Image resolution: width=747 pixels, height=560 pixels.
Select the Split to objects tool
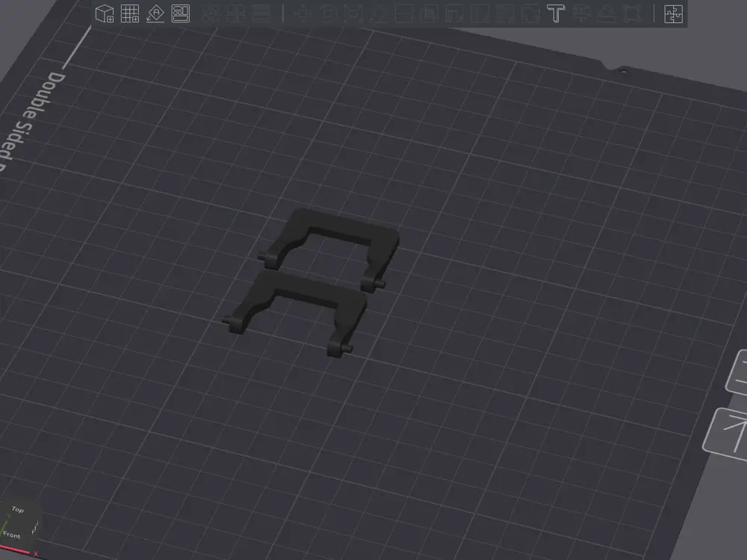coord(210,13)
